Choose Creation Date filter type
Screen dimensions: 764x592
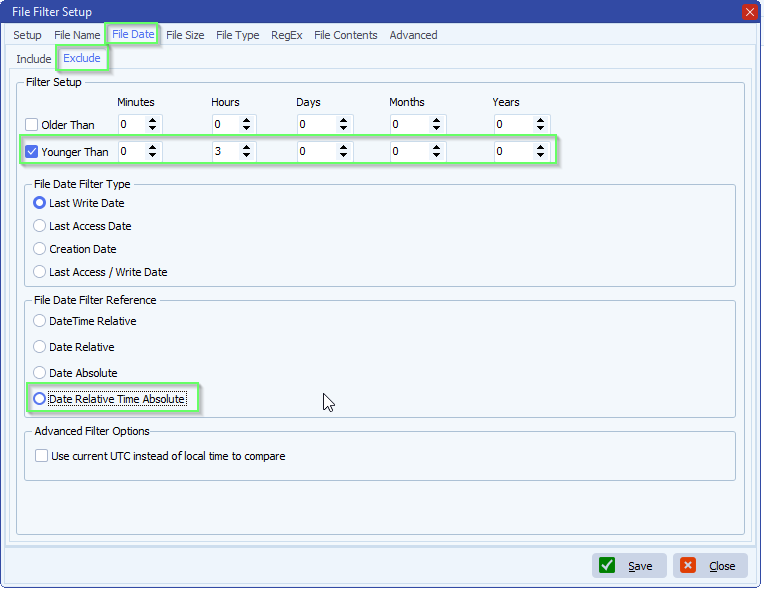39,248
